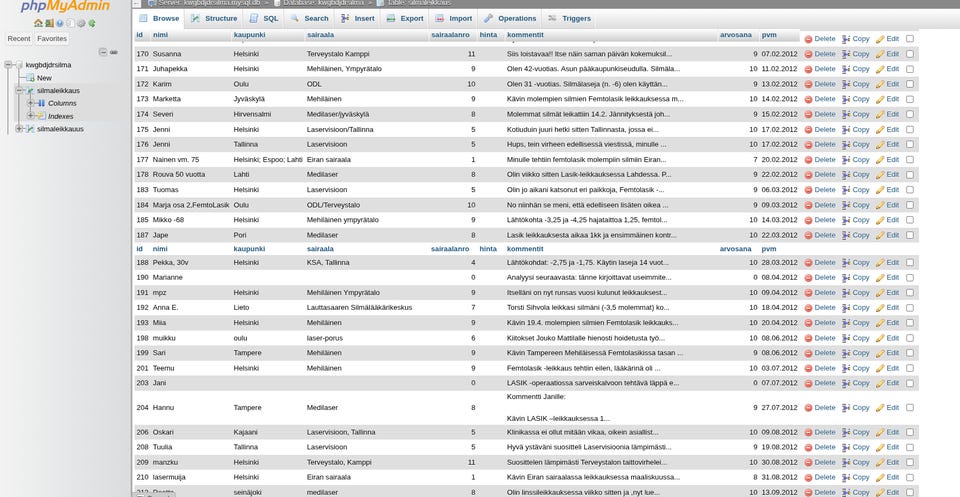This screenshot has height=497, width=960.
Task: Click Edit for row 208 Tuulia
Action: [887, 447]
